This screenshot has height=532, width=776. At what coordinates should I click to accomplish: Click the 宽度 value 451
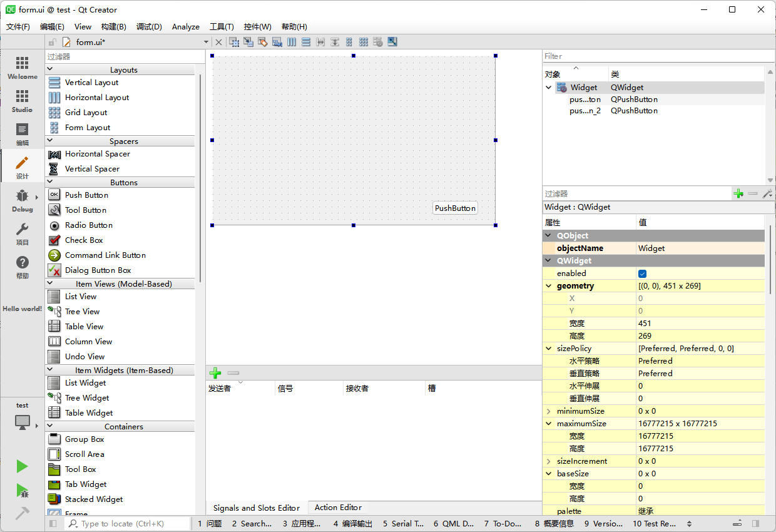(x=700, y=324)
